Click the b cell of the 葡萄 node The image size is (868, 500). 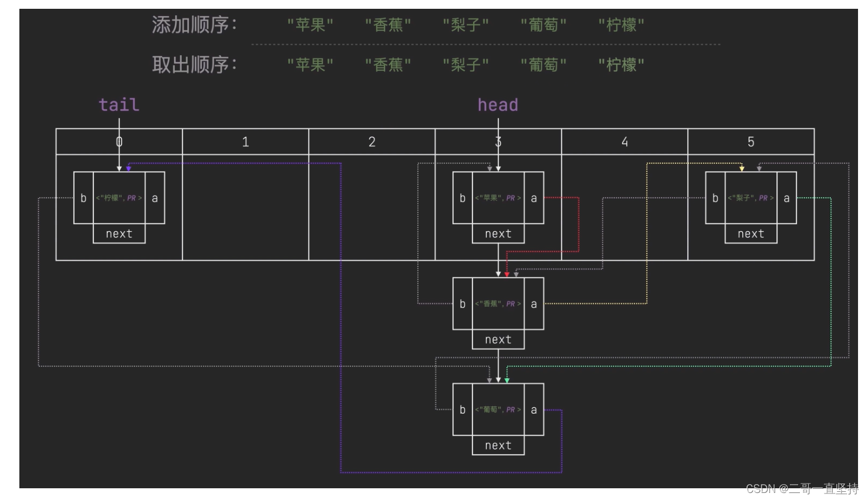click(462, 410)
